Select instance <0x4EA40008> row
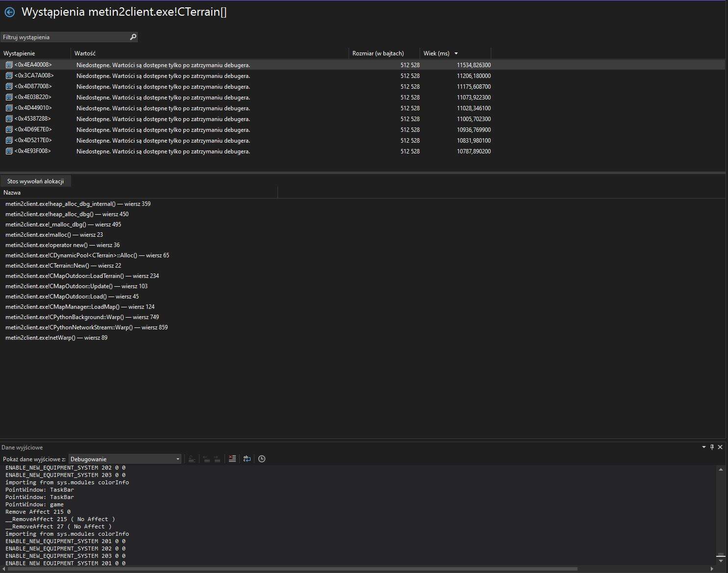728x573 pixels. pos(363,65)
